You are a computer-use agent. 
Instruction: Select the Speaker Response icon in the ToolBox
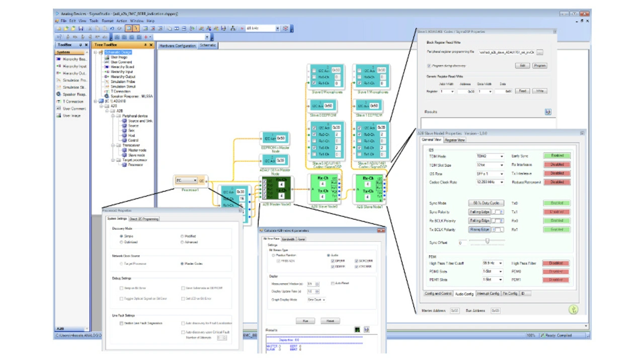[x=59, y=94]
